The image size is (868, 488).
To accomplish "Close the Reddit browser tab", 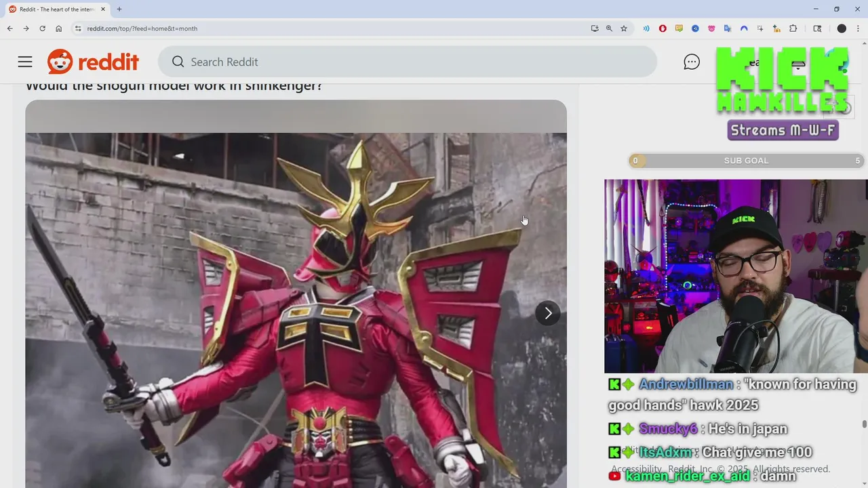I will click(x=103, y=9).
